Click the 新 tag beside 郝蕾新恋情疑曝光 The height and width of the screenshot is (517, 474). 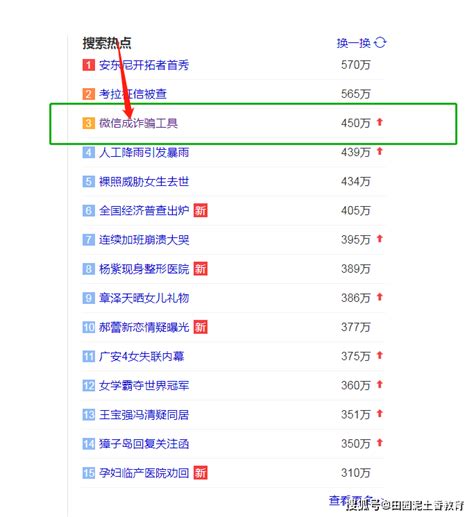pyautogui.click(x=200, y=327)
